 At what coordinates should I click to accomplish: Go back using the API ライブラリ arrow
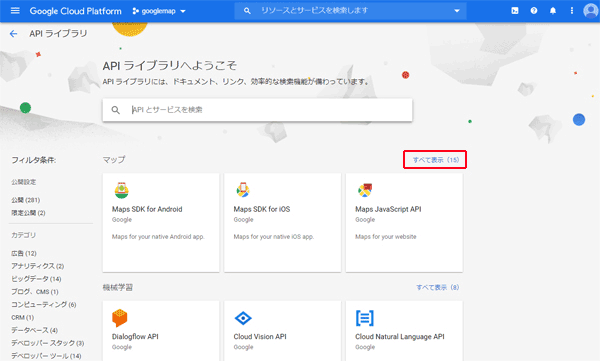[13, 34]
